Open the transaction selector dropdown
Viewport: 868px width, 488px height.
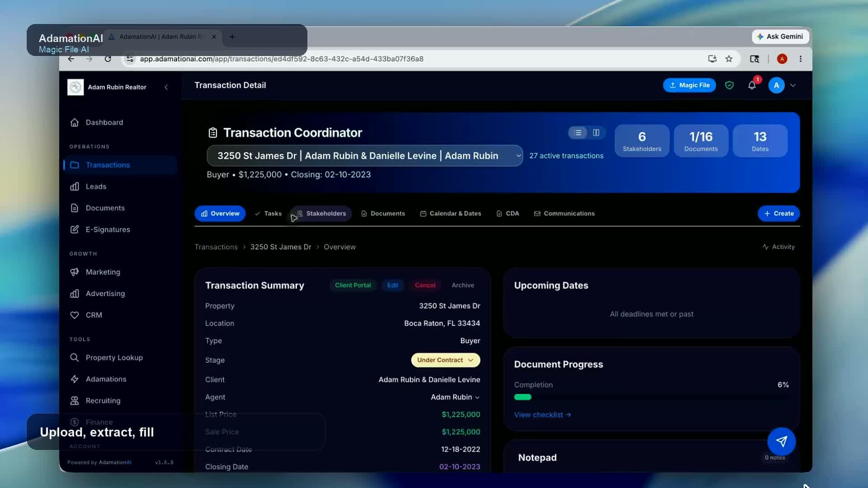[365, 155]
